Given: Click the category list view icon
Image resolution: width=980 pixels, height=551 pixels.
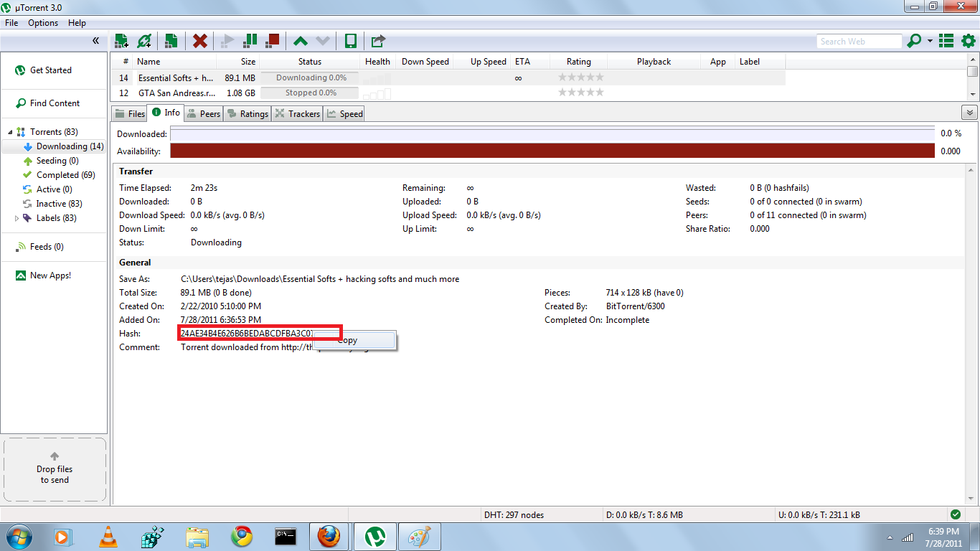Looking at the screenshot, I should pyautogui.click(x=946, y=41).
